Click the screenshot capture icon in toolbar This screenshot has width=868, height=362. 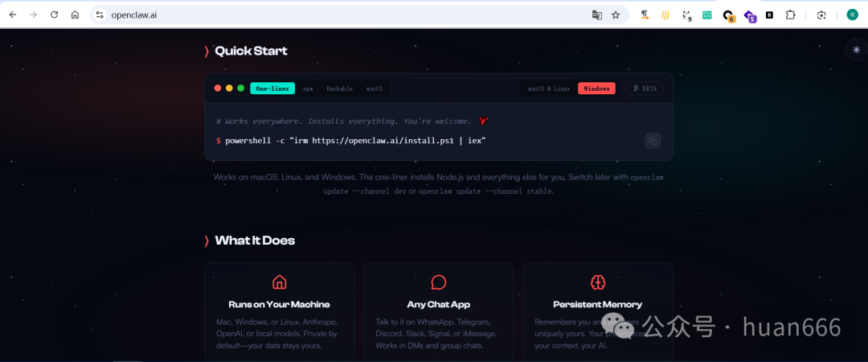coord(821,15)
